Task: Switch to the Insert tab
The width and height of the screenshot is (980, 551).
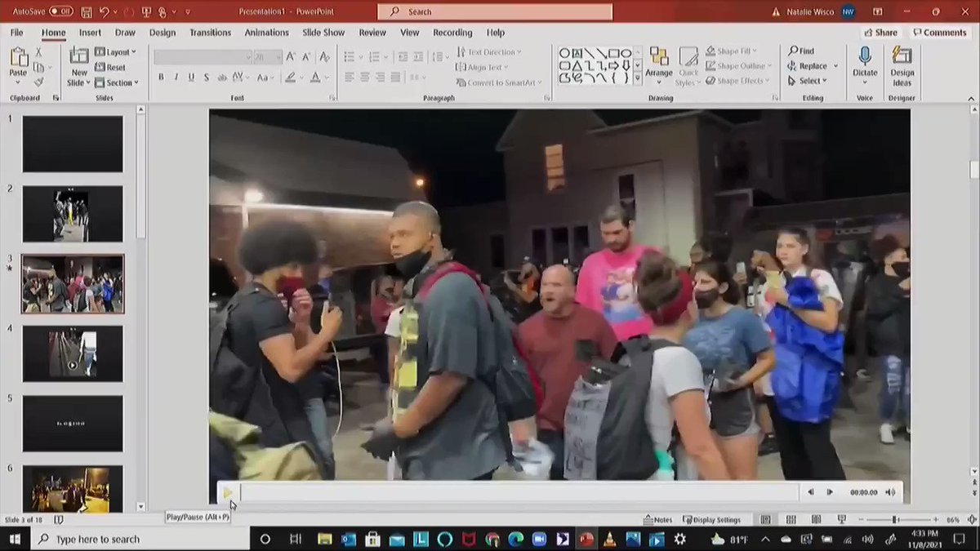Action: click(x=90, y=33)
